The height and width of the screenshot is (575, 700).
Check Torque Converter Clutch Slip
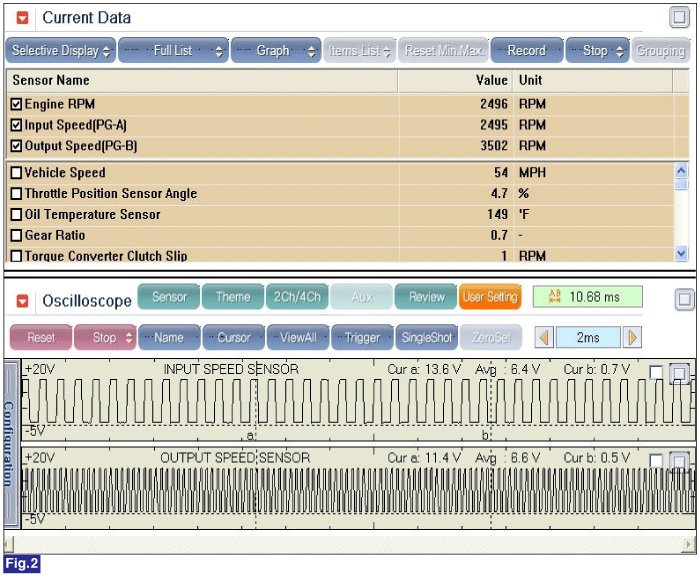(x=16, y=256)
